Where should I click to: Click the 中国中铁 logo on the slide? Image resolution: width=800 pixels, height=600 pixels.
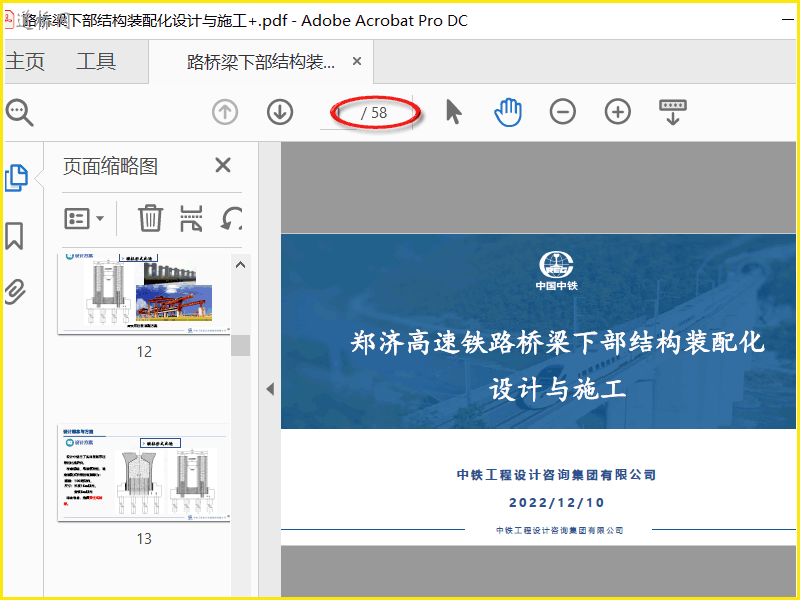(556, 270)
